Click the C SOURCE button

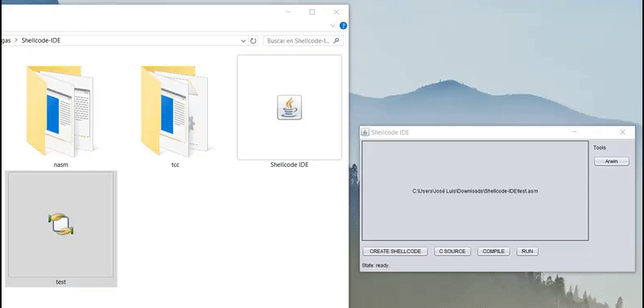(x=452, y=252)
